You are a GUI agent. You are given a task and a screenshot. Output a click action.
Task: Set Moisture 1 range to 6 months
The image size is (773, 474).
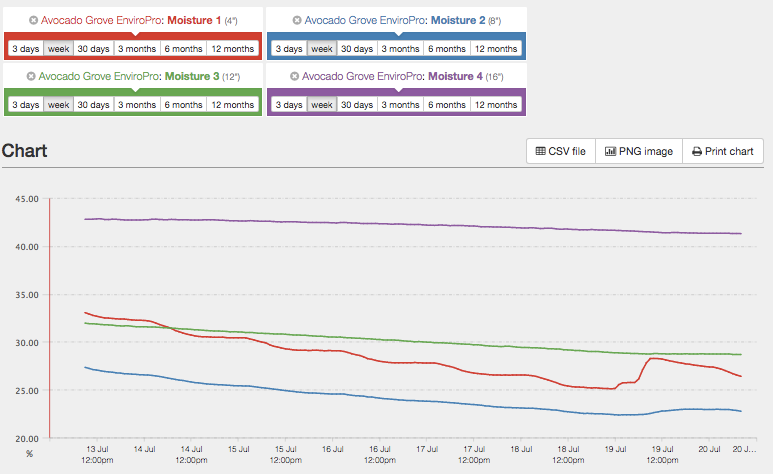(183, 48)
